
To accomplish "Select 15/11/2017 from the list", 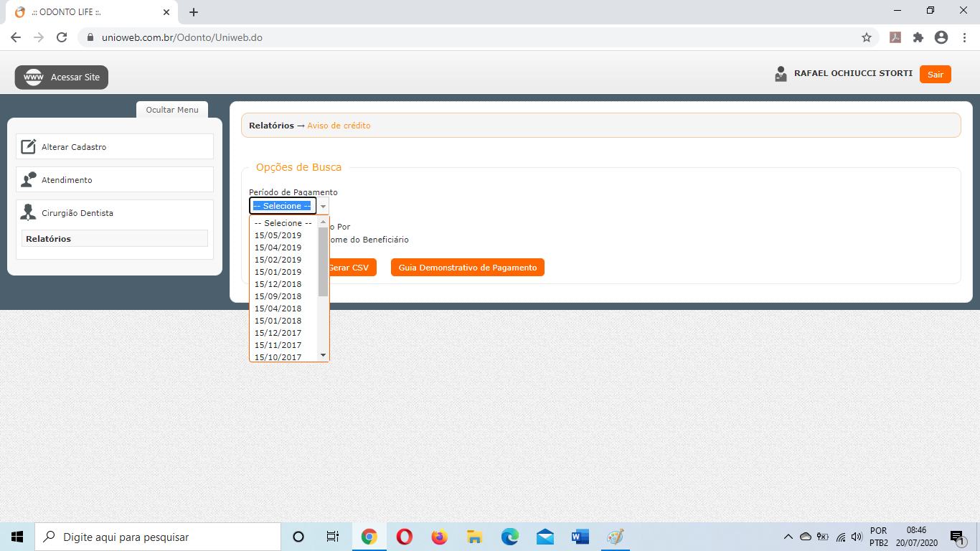I will pos(283,345).
